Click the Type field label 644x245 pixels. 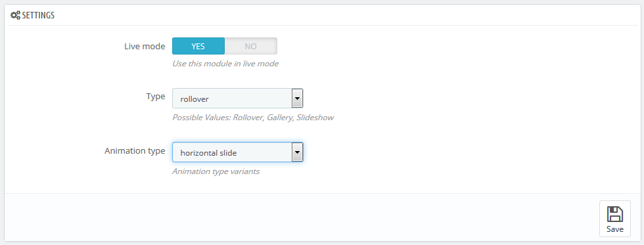(156, 97)
